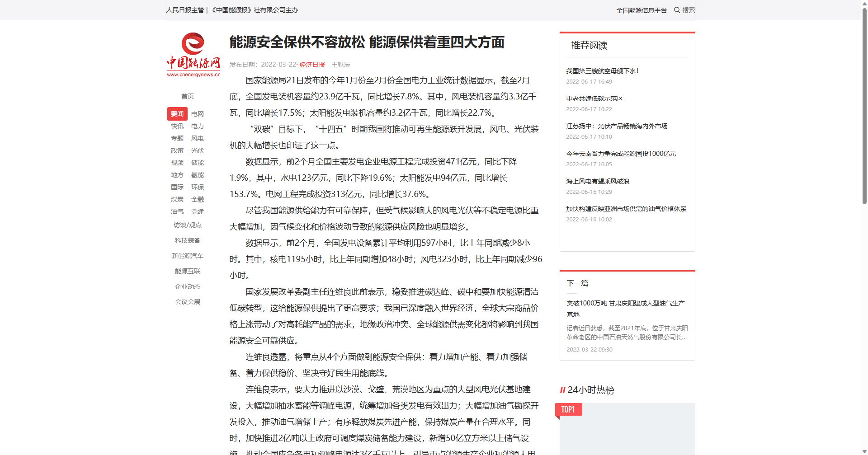This screenshot has height=455, width=868.
Task: Navigate to 光伏 section
Action: [198, 150]
